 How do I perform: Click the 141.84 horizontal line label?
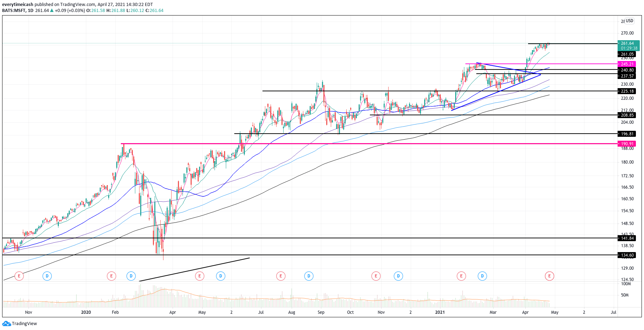coord(627,238)
